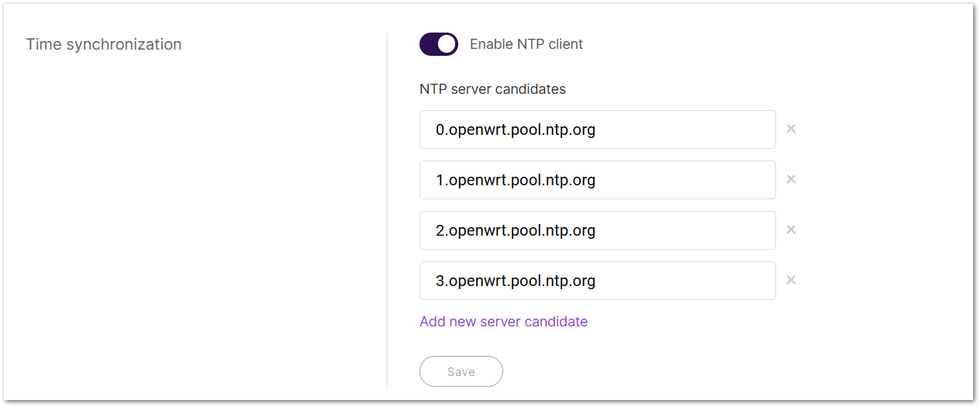
Task: Disable the NTP client toggle switch
Action: 439,44
